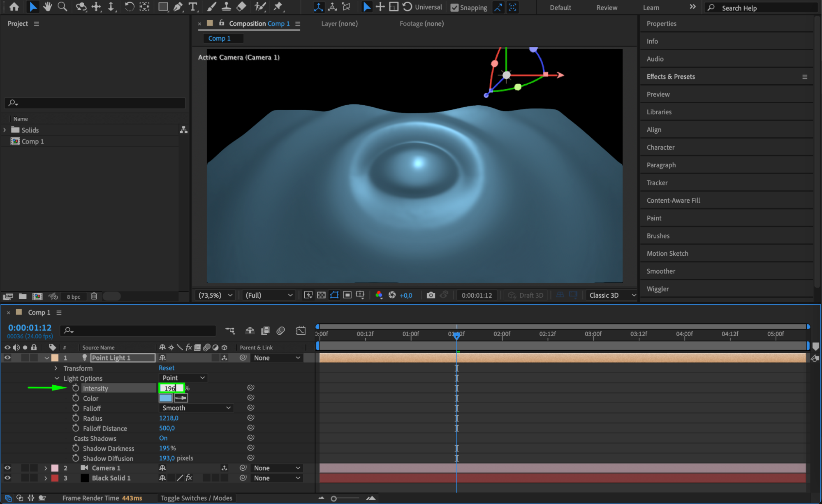The image size is (822, 504).
Task: Hide the Point Light 1 layer
Action: pos(7,358)
